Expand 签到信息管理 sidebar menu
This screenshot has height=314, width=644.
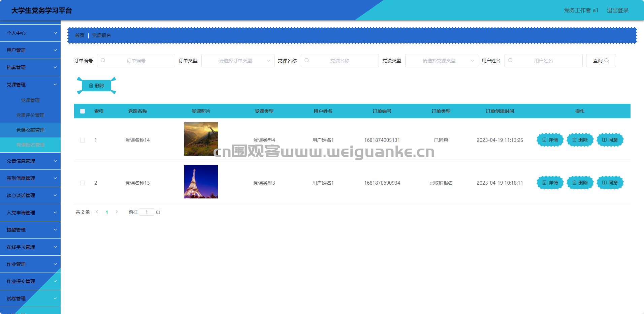coord(30,178)
